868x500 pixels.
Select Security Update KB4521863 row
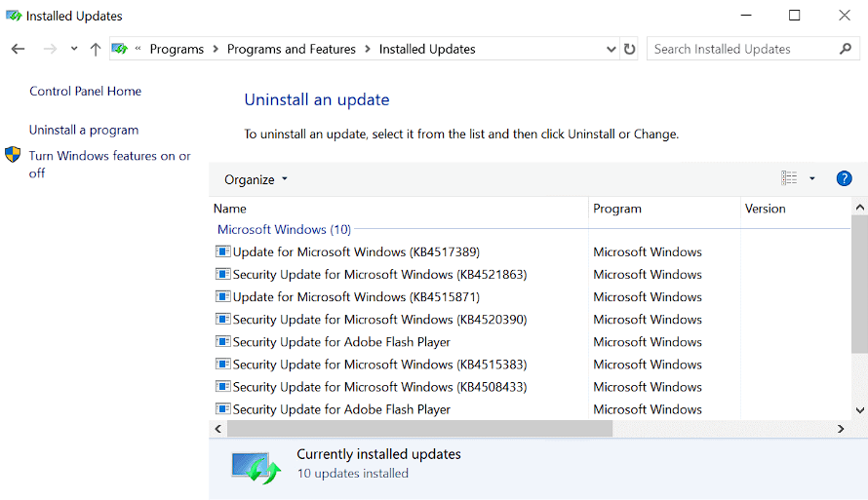[379, 275]
